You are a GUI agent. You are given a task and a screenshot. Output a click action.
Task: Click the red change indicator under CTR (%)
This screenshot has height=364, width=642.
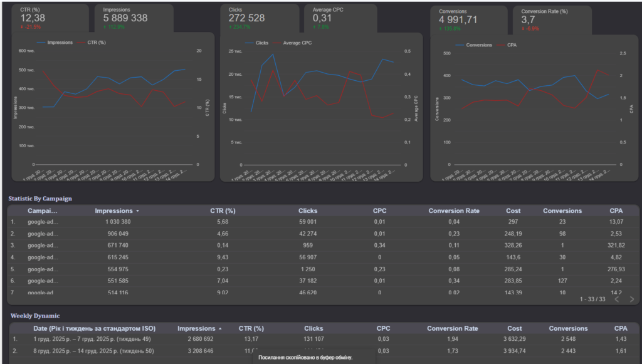30,28
